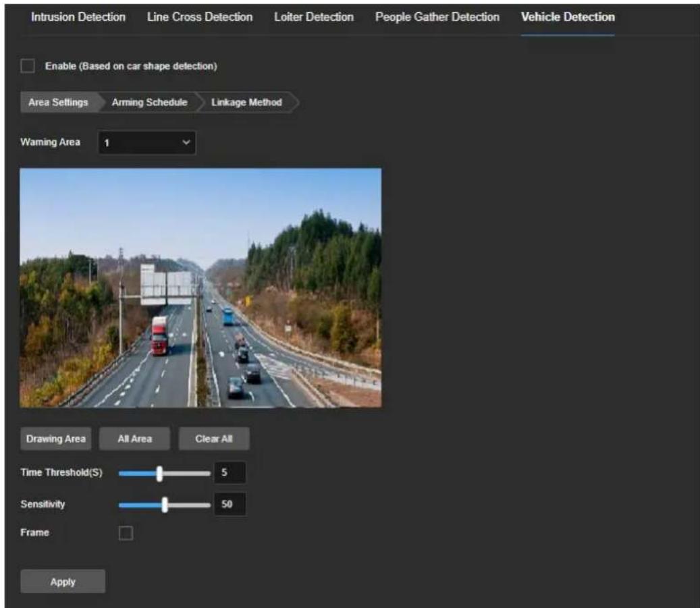Open the Loiter Detection tab
Viewport: 700px width, 608px height.
click(x=313, y=17)
